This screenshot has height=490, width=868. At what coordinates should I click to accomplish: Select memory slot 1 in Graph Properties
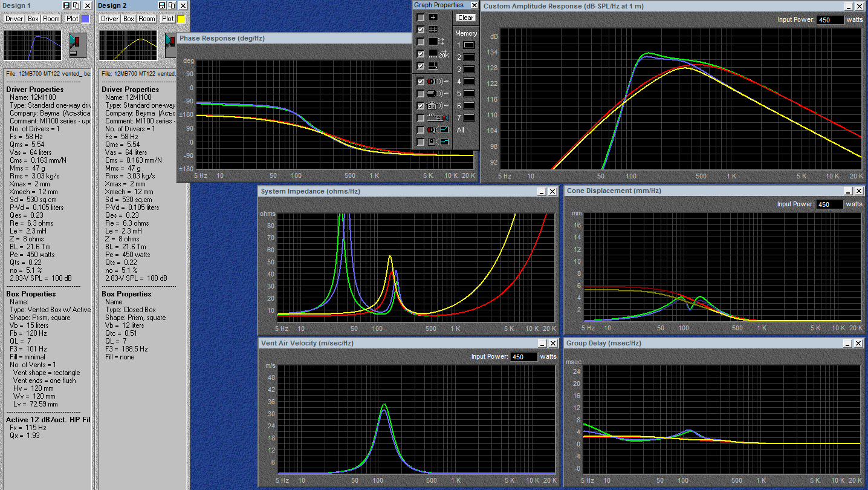pyautogui.click(x=469, y=45)
